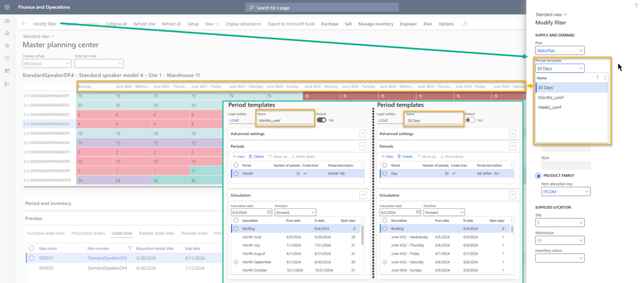Open Workspaces icon in sidebar
Viewport: 644px width, 283px height.
(7, 71)
